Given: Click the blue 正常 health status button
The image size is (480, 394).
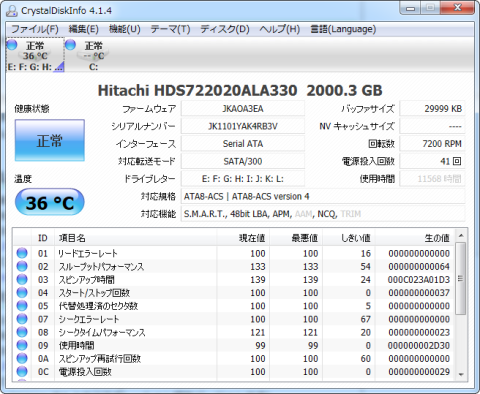Looking at the screenshot, I should [50, 140].
